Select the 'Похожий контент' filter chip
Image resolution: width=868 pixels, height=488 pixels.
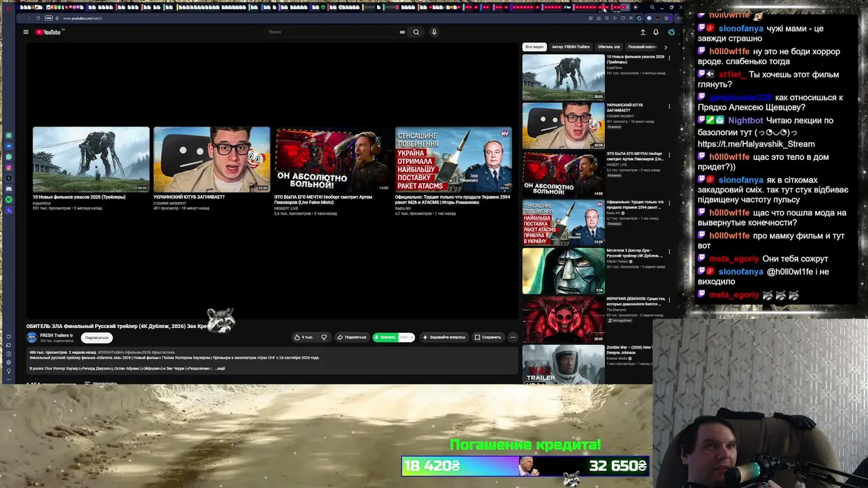[x=642, y=47]
